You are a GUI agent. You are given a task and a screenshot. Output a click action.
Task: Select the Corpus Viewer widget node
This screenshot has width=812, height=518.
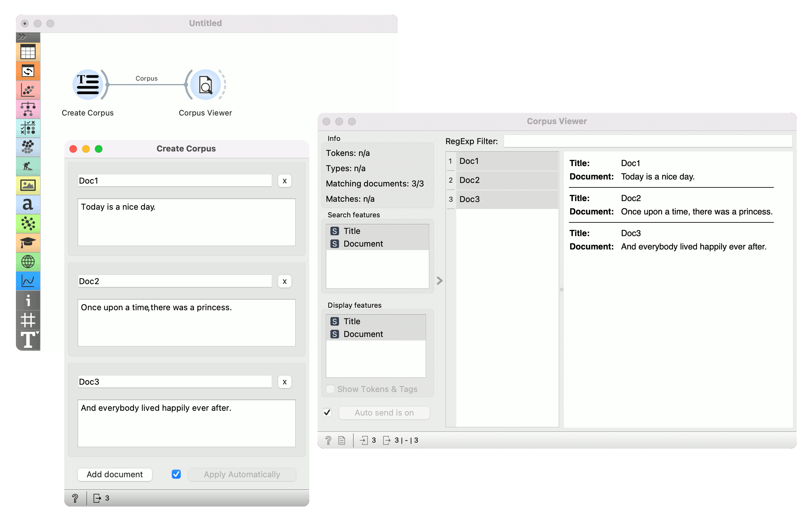click(205, 85)
